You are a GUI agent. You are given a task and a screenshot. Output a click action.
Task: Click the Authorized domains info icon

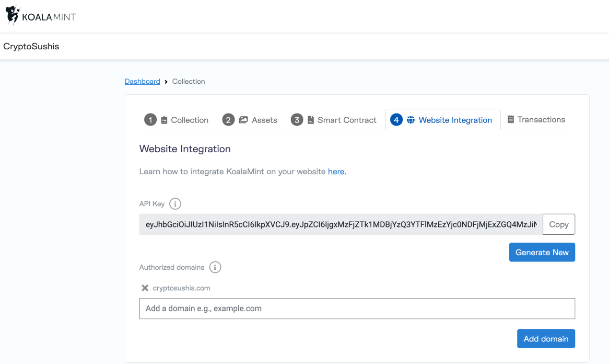(x=215, y=267)
